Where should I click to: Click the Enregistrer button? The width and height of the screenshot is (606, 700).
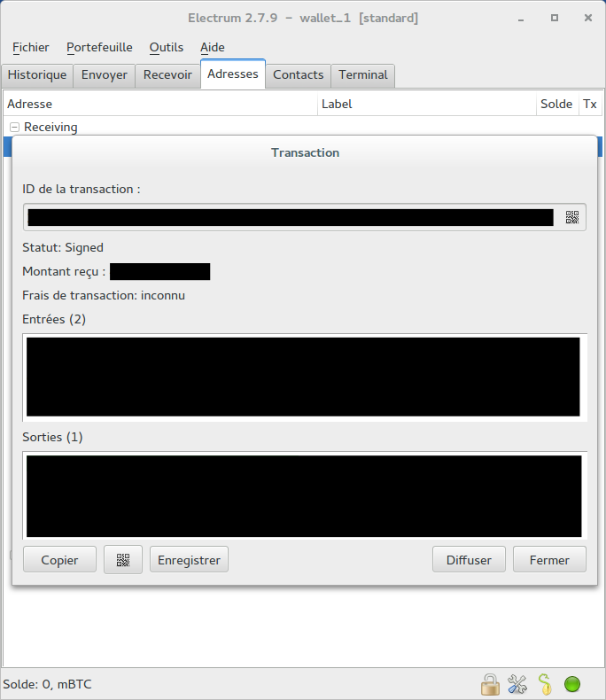click(190, 560)
